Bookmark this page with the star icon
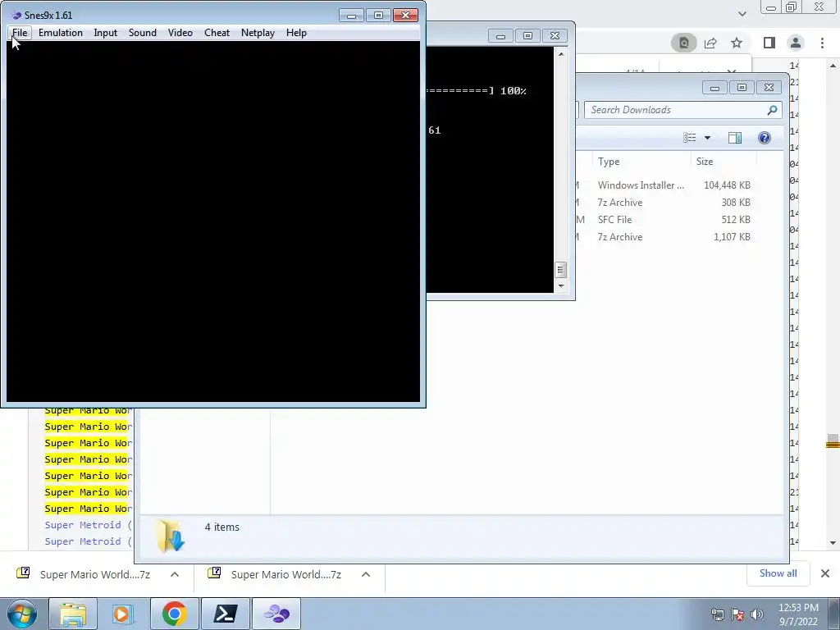The width and height of the screenshot is (840, 630). click(737, 43)
